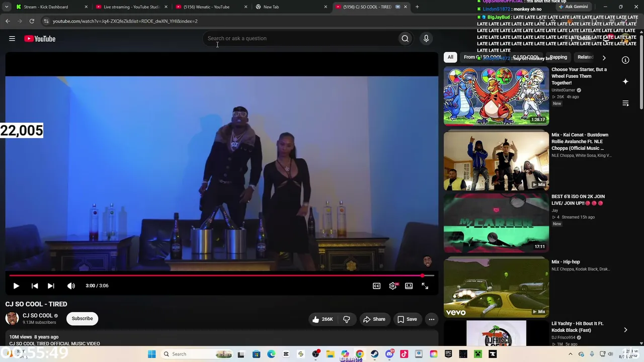Image resolution: width=644 pixels, height=362 pixels.
Task: Go to the YouTube home logo
Action: (x=40, y=39)
